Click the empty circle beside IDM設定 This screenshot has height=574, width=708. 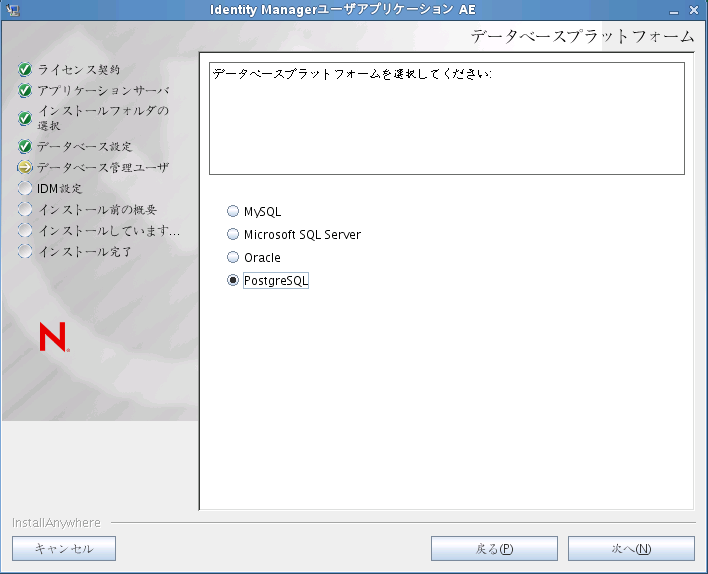(25, 188)
